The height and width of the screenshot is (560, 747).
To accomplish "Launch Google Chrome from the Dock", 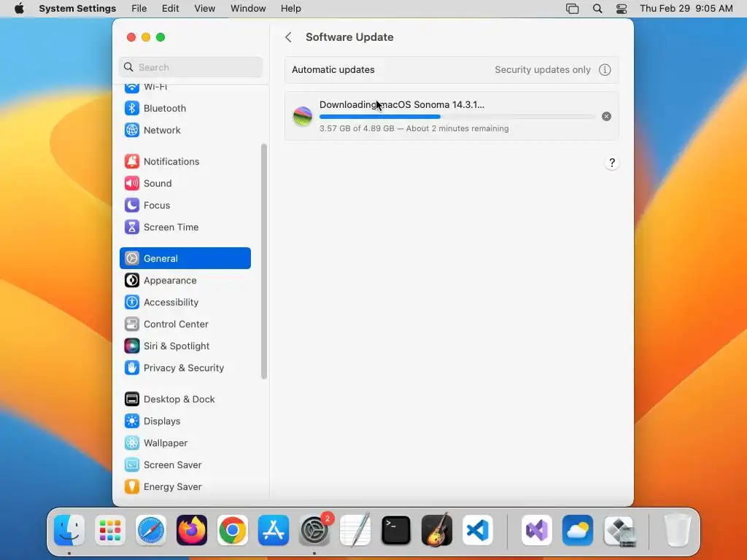I will tap(233, 530).
